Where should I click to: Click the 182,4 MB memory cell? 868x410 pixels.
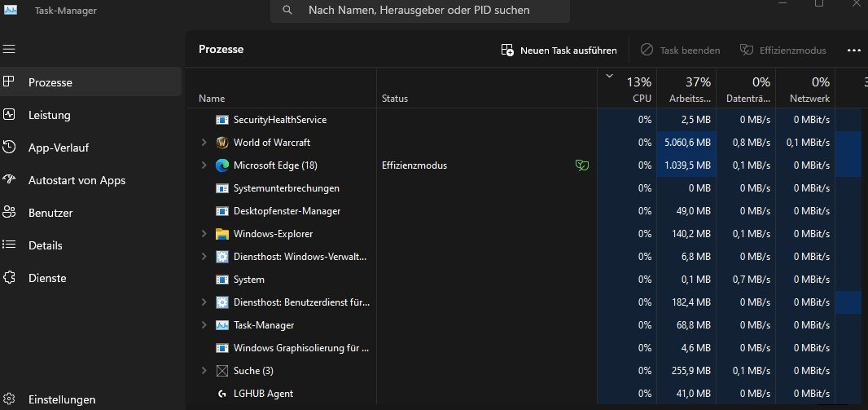(x=686, y=302)
